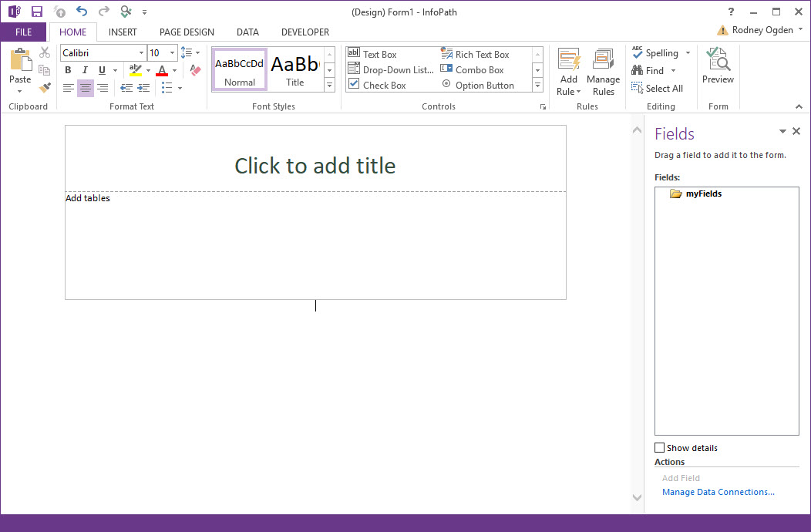Open font color dropdown arrow

coord(175,71)
